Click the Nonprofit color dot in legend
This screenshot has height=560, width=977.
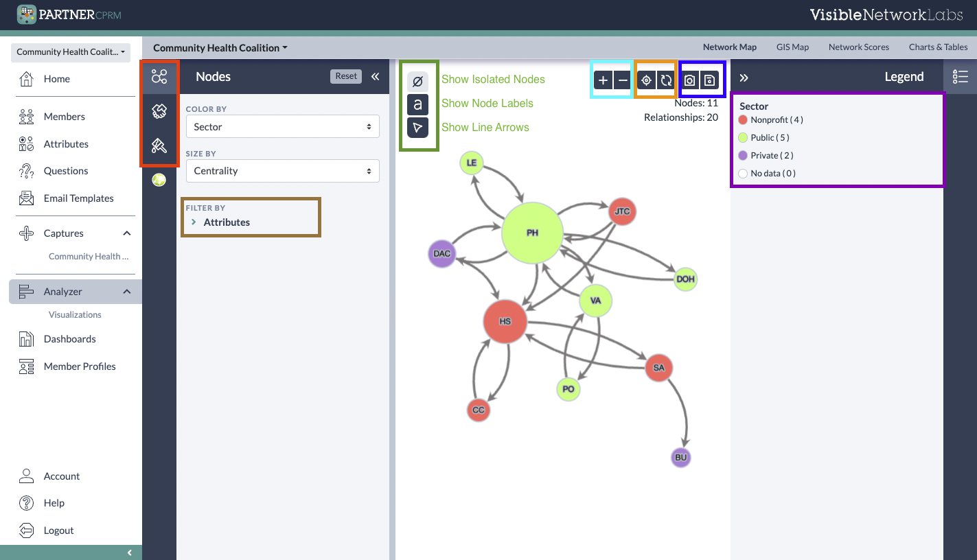click(x=743, y=119)
